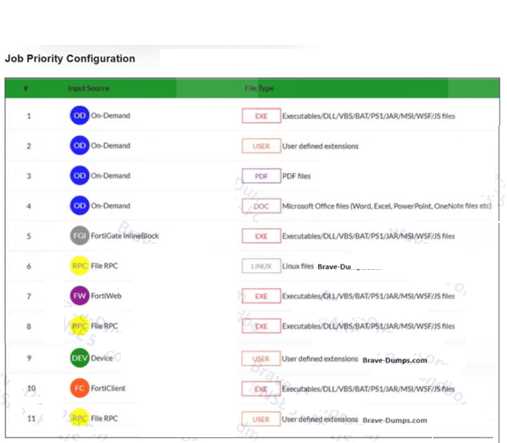Click the number column header
The width and height of the screenshot is (507, 443).
tap(26, 88)
